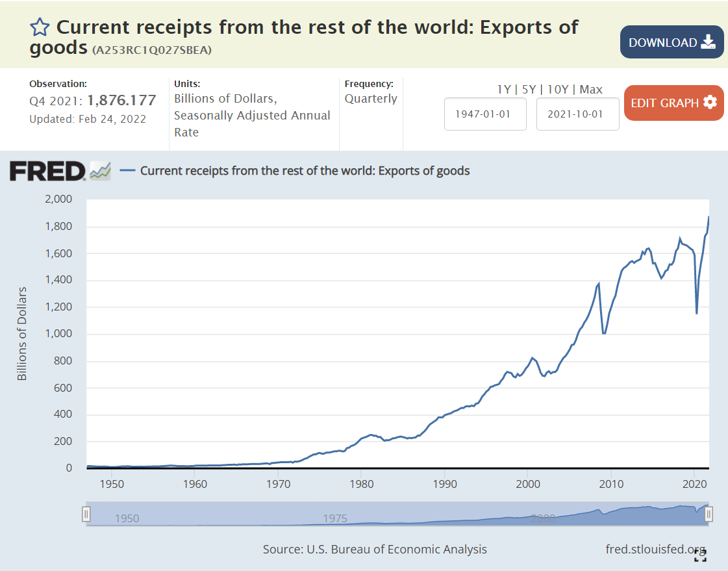
Task: Click the start date field 1947-01-01
Action: [485, 114]
